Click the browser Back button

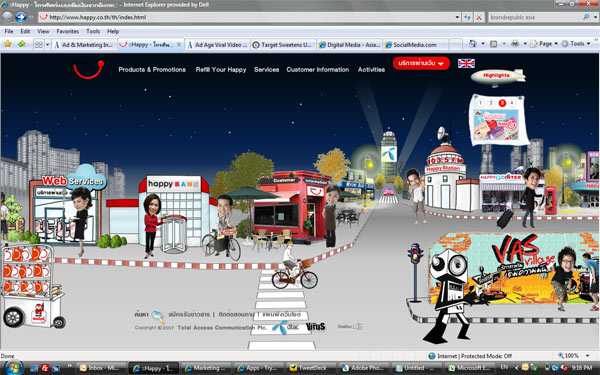tap(7, 17)
